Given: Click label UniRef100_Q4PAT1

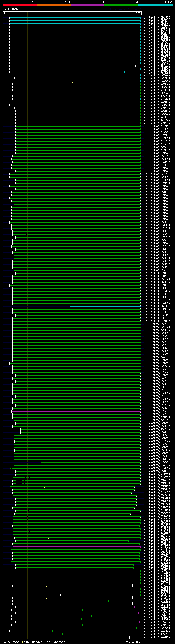Looking at the screenshot, I should 157,90.
